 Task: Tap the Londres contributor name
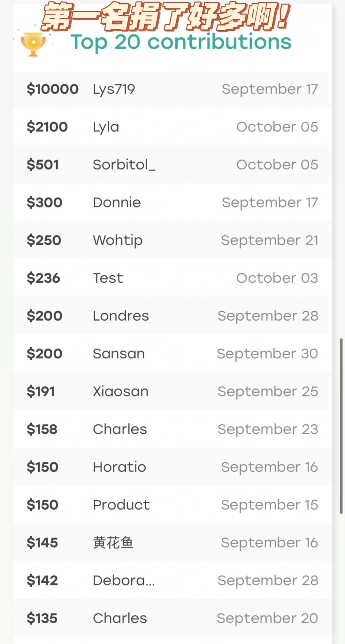[x=121, y=316]
